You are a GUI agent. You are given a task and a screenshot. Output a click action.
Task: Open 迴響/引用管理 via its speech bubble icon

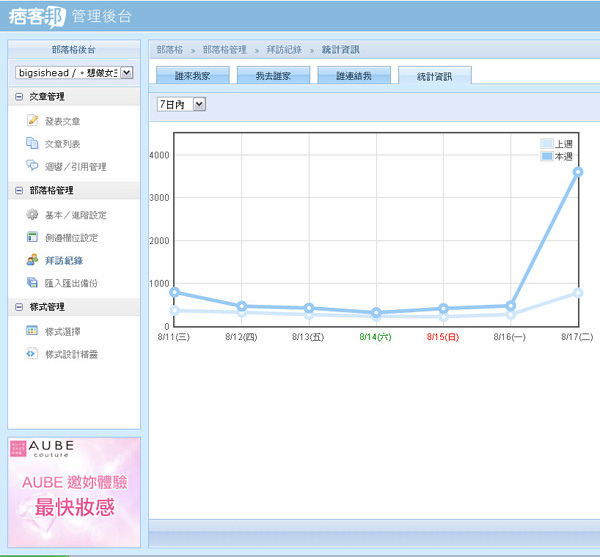tap(32, 166)
